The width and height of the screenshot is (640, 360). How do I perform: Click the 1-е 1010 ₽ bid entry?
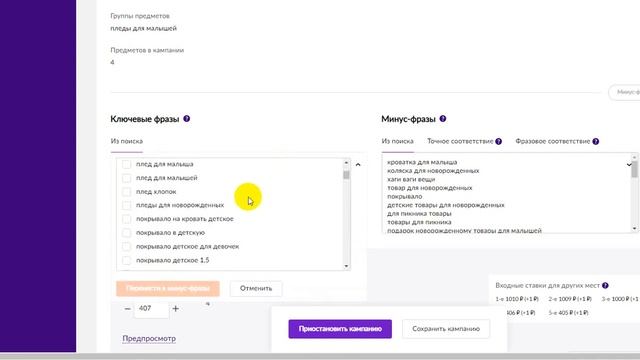pos(517,299)
